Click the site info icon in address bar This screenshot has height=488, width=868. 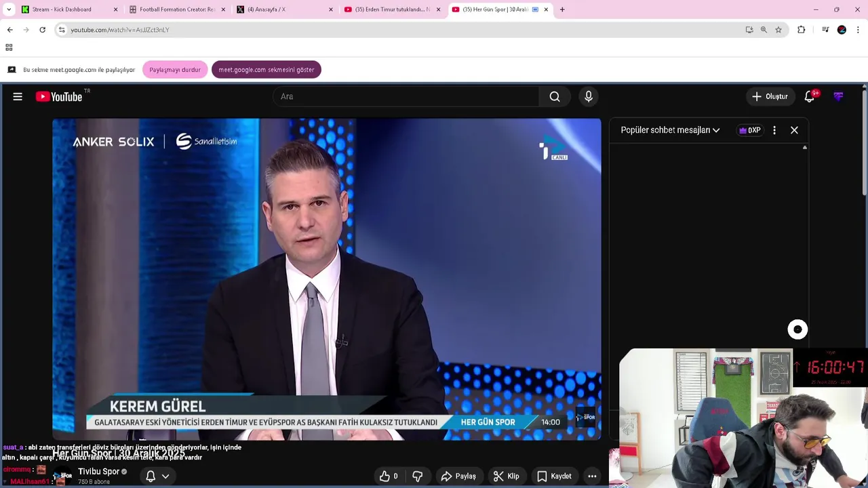coord(62,30)
